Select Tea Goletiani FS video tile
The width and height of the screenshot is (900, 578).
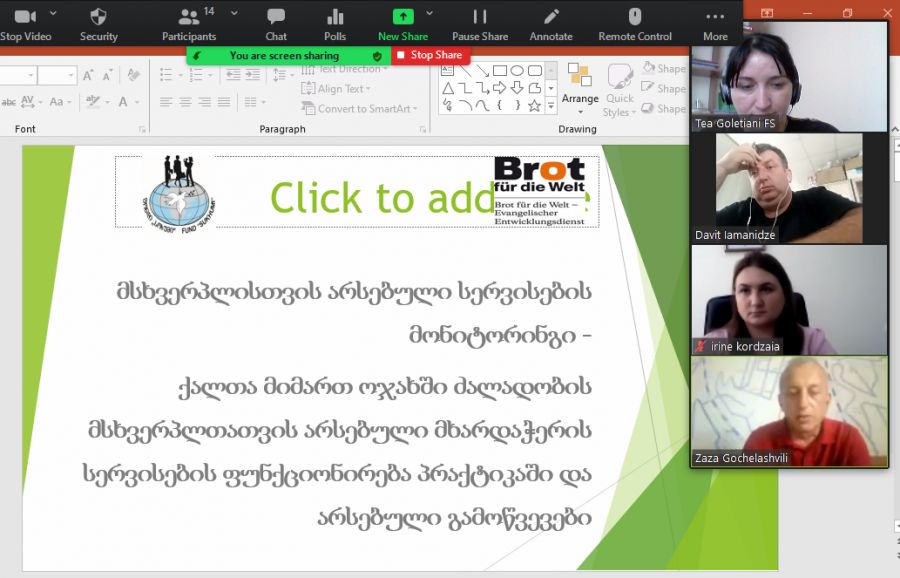pyautogui.click(x=789, y=77)
